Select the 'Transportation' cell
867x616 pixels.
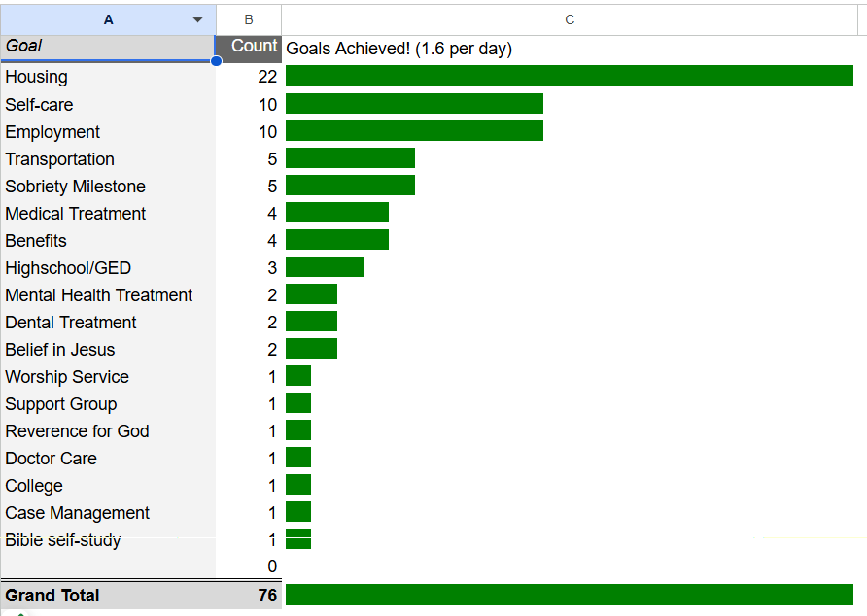108,158
